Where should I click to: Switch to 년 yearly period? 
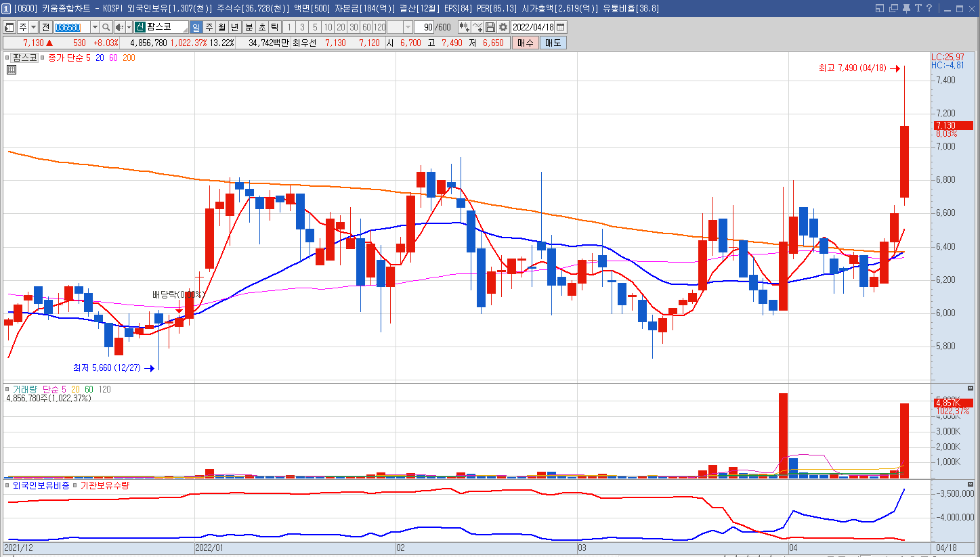pos(235,27)
